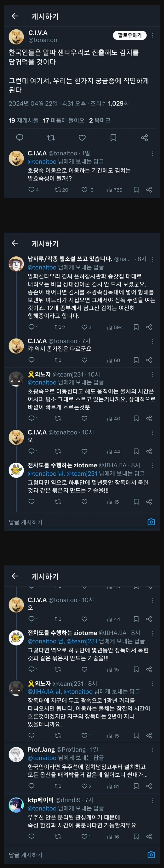
Task: View analytics showing 769 views
Action: coord(115,190)
